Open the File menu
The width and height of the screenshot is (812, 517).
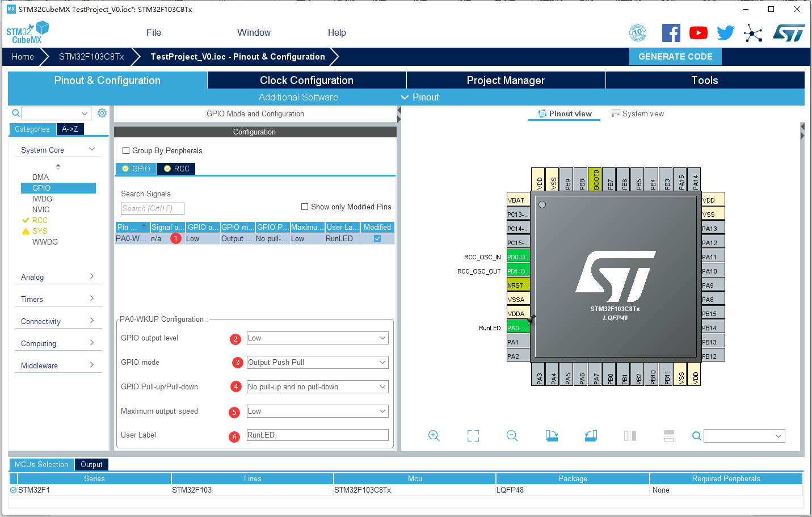click(x=154, y=33)
